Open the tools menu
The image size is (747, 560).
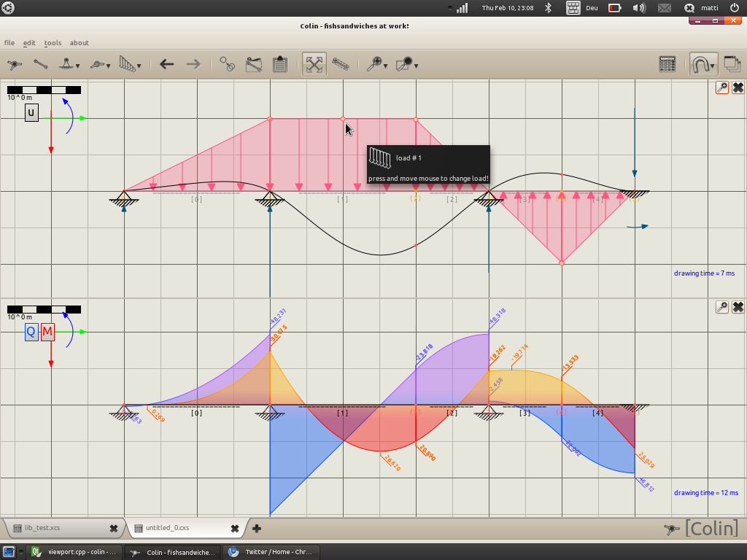click(x=53, y=43)
